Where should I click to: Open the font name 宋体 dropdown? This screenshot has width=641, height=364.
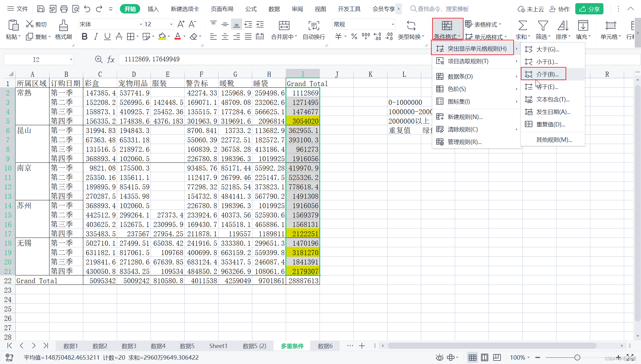pos(141,24)
